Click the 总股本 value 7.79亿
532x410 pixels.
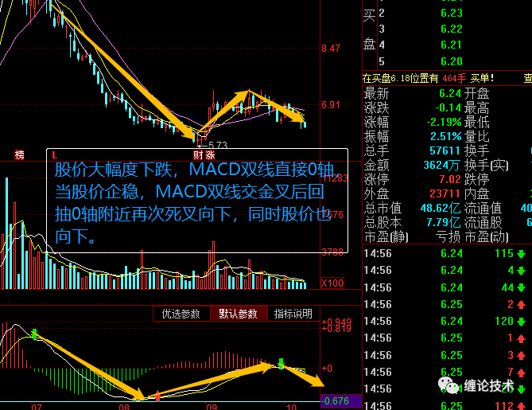pos(443,222)
